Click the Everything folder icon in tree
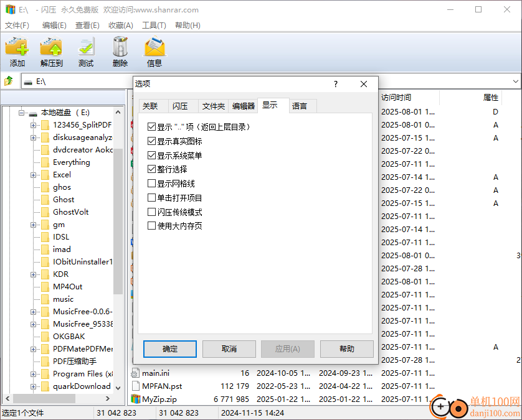This screenshot has height=420, width=522. click(45, 162)
